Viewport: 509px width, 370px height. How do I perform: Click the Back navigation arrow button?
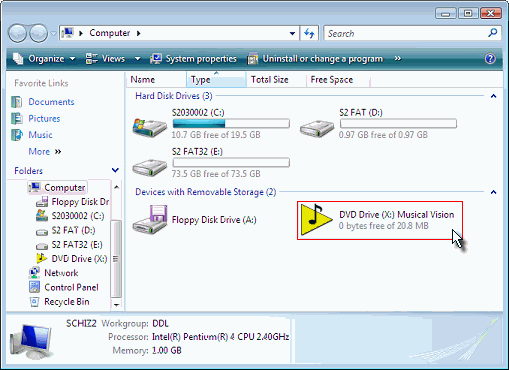point(18,33)
